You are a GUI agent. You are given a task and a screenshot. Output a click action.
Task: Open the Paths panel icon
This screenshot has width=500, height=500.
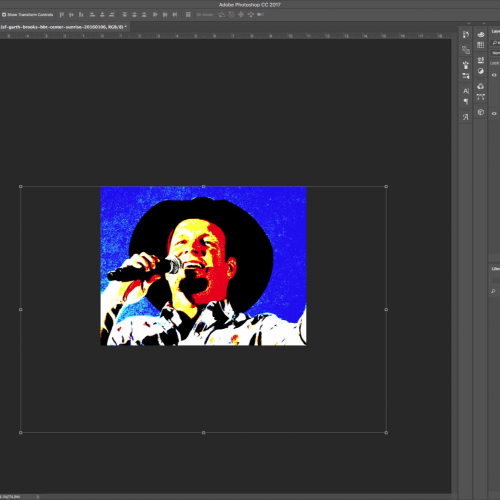click(480, 97)
